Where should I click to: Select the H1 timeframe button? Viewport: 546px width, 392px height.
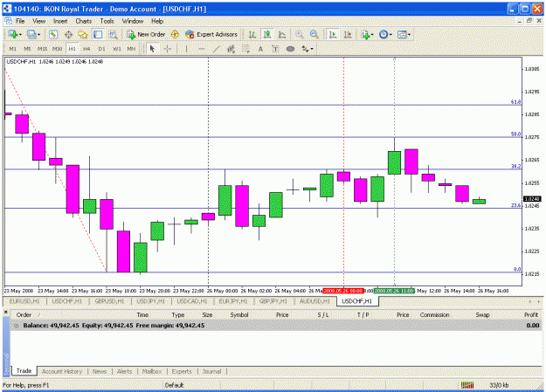[73, 49]
